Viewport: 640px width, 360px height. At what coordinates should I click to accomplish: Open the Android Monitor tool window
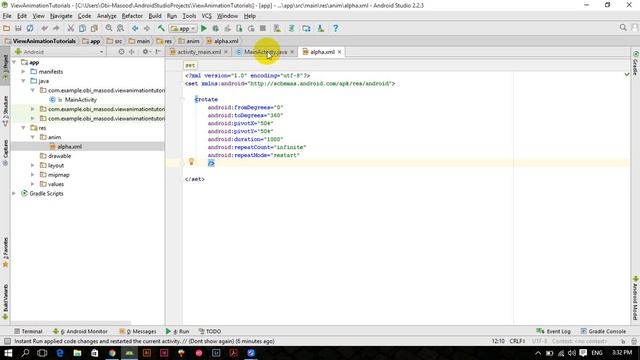[80, 331]
